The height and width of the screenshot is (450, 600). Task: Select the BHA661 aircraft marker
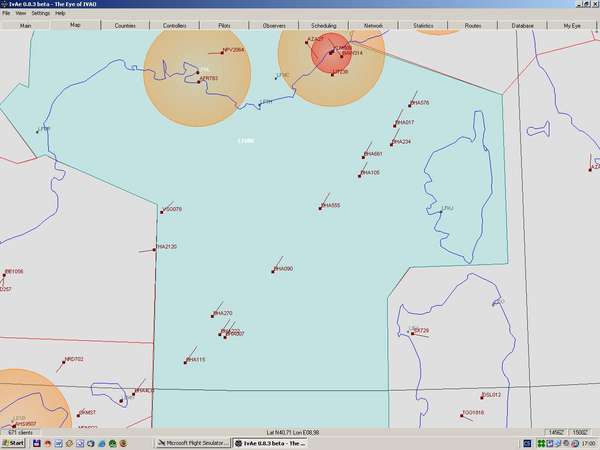[364, 157]
